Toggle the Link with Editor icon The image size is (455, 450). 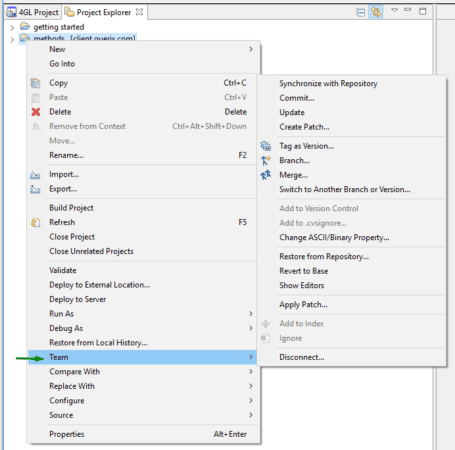376,12
